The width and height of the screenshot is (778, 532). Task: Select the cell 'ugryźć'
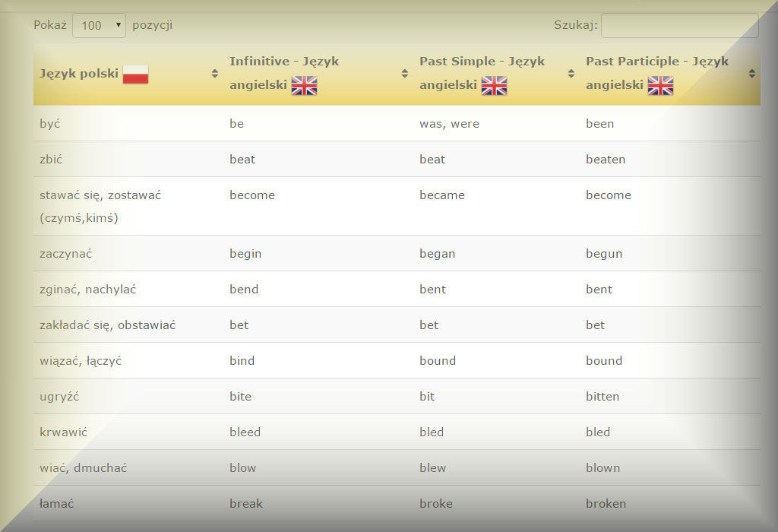click(x=128, y=397)
